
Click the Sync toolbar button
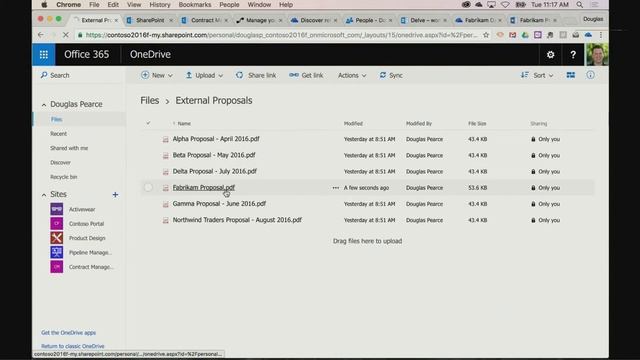391,76
